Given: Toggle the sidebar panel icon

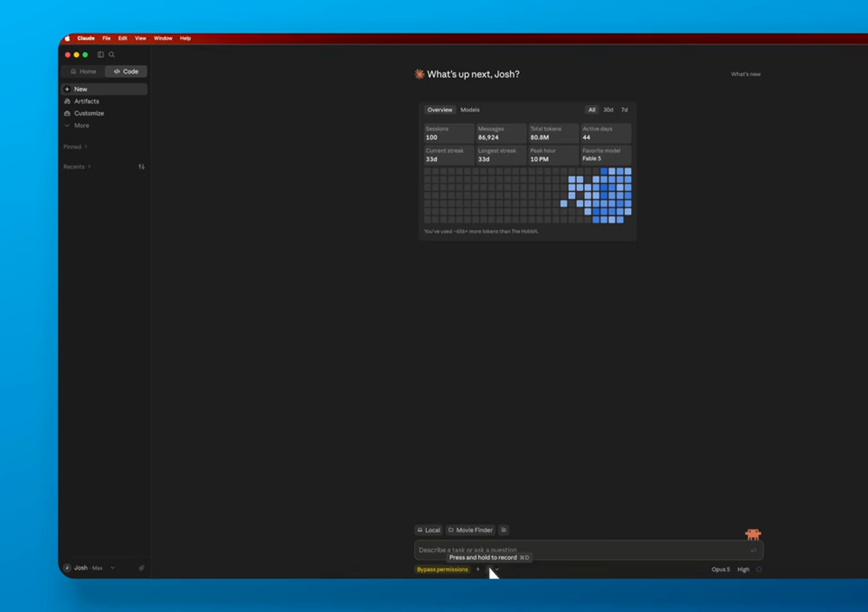Looking at the screenshot, I should (101, 55).
